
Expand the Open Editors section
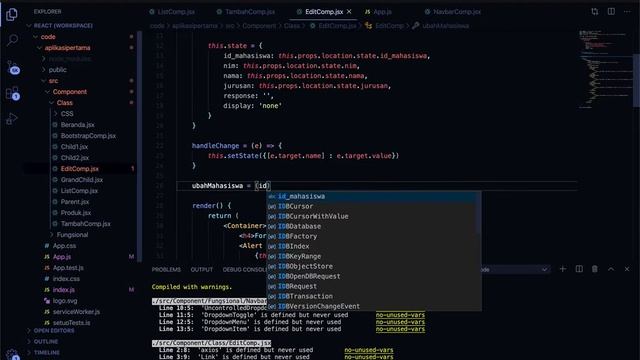pyautogui.click(x=54, y=330)
